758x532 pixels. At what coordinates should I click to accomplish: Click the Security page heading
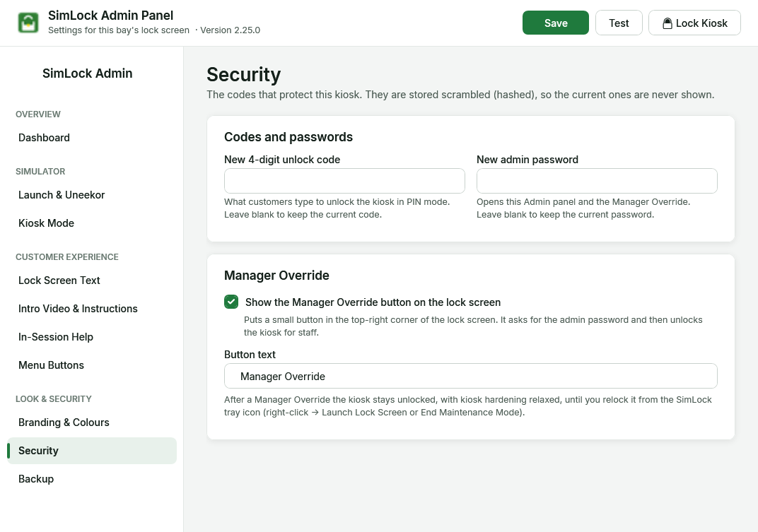[244, 74]
